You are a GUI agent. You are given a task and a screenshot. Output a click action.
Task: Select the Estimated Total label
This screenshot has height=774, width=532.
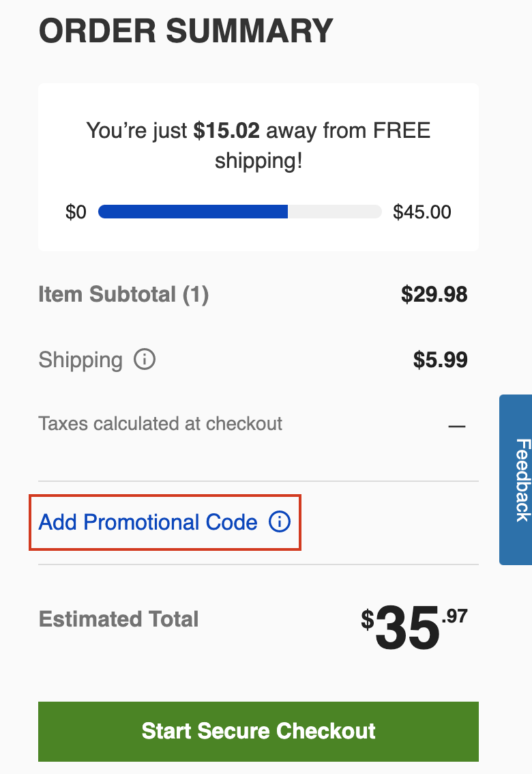coord(119,619)
